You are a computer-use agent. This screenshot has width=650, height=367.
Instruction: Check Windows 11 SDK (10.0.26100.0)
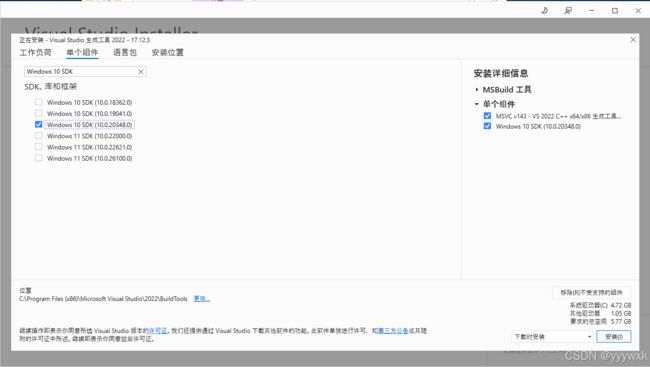39,158
